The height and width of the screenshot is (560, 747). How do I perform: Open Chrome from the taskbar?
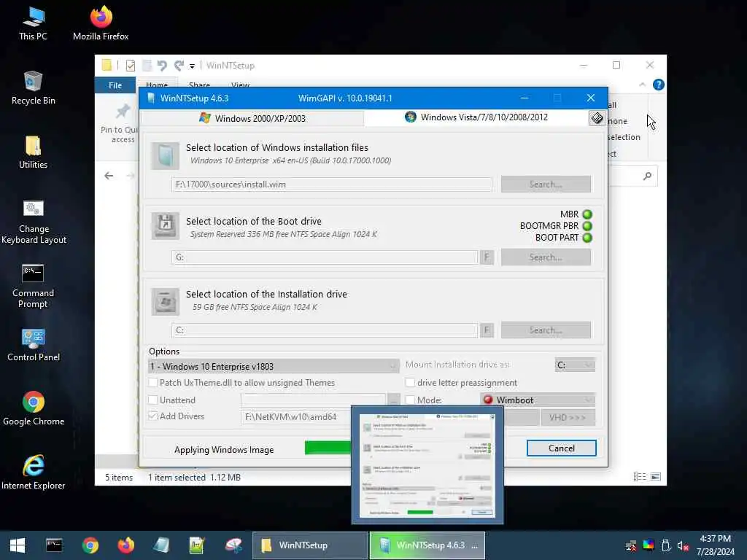tap(90, 545)
